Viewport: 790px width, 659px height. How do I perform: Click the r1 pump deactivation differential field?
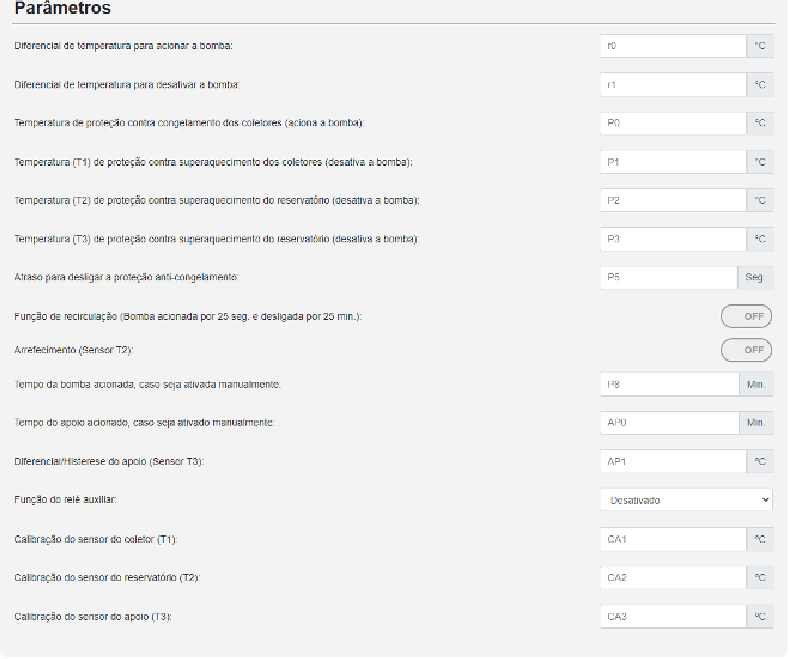tap(673, 85)
